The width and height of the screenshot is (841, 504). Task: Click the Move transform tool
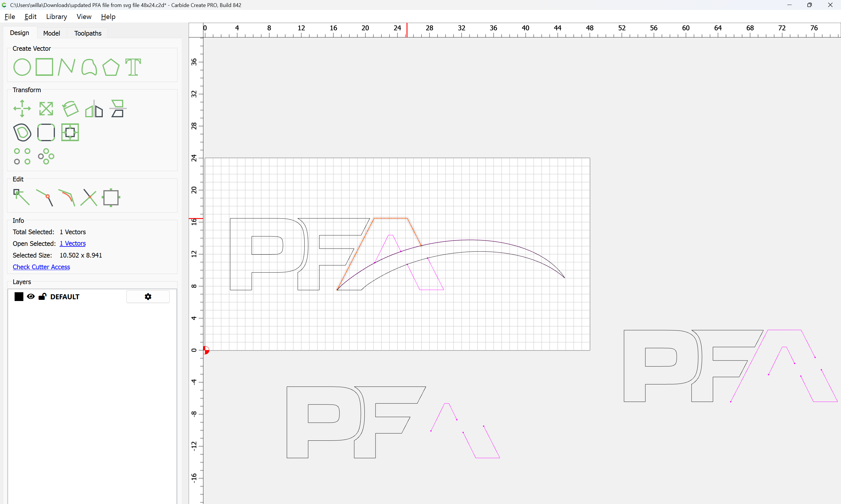22,109
